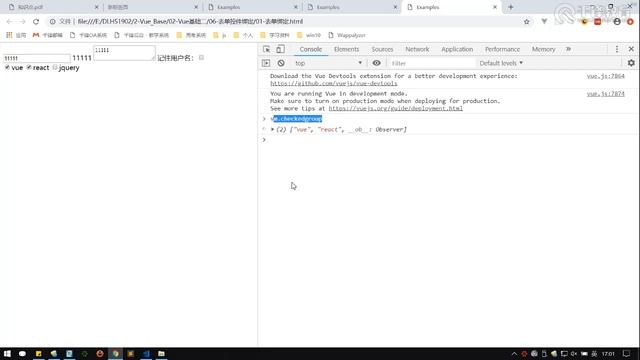Switch to the Console tab
This screenshot has width=640, height=360.
(x=311, y=49)
